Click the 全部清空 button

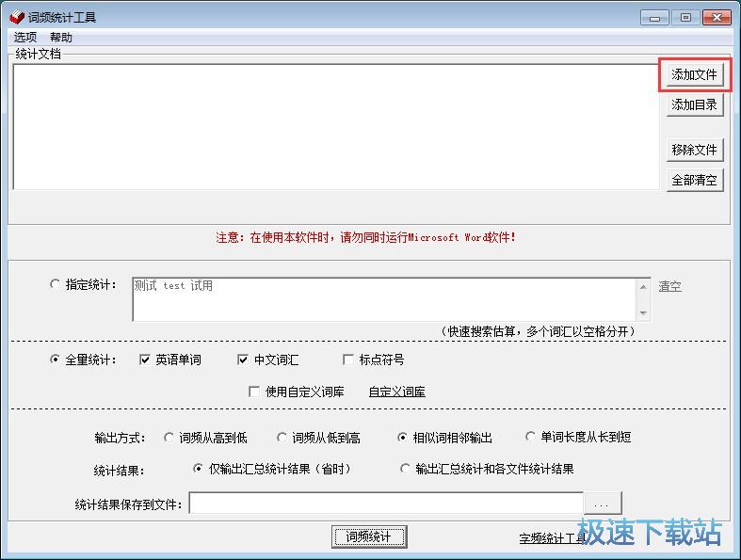pyautogui.click(x=694, y=180)
